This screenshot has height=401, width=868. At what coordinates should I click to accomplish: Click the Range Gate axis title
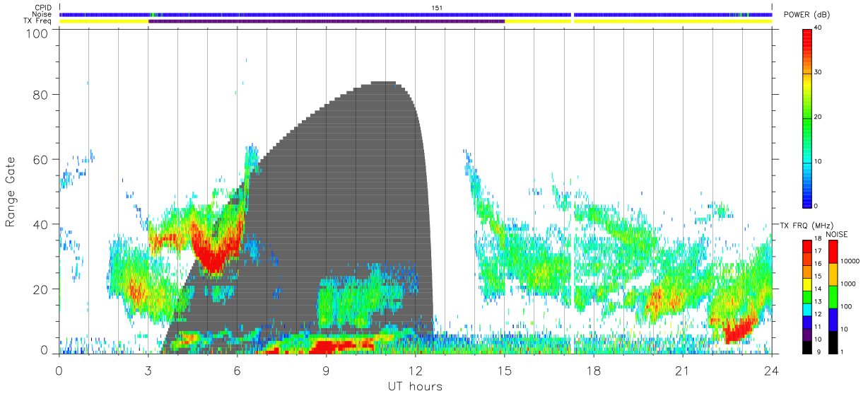11,192
